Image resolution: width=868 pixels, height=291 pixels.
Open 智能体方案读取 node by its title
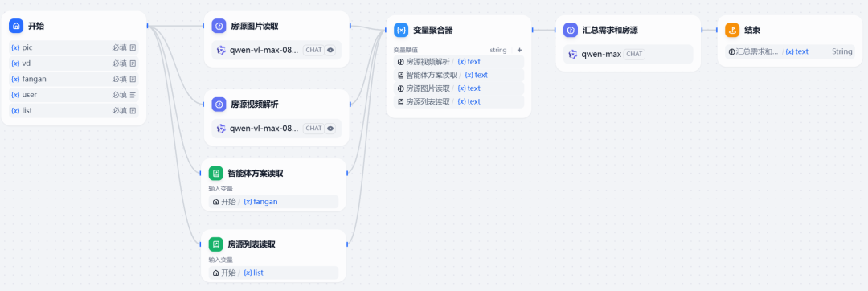(256, 173)
